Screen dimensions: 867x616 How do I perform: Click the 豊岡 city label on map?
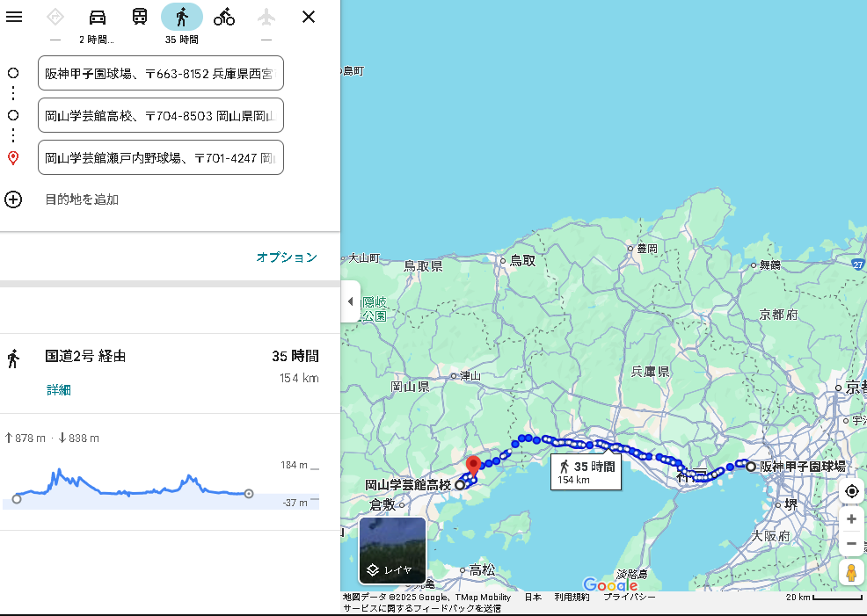tap(647, 249)
